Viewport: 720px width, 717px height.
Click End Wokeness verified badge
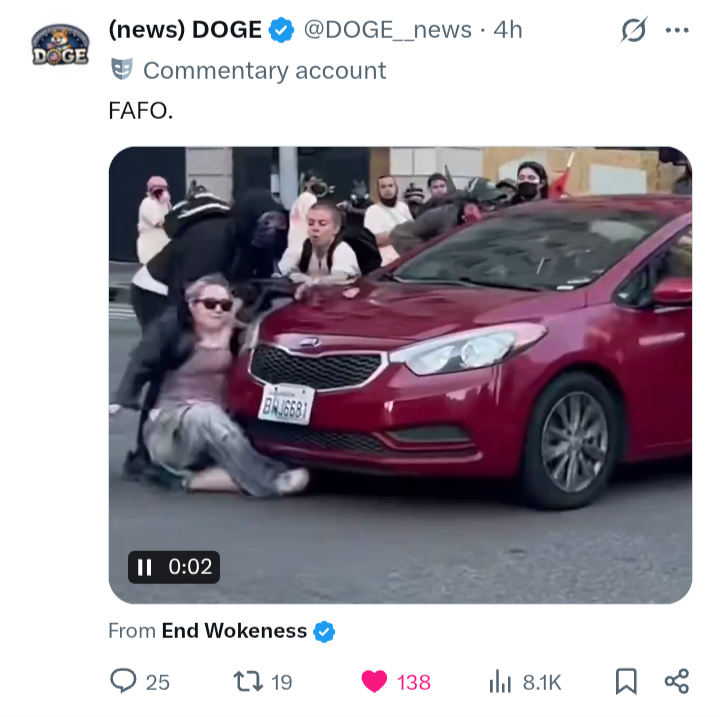pyautogui.click(x=324, y=632)
